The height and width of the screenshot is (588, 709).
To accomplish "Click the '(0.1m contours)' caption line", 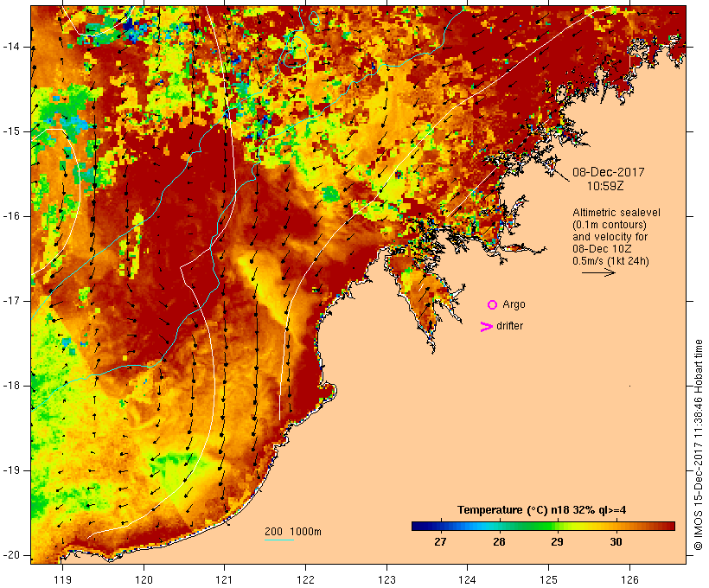I will point(610,225).
